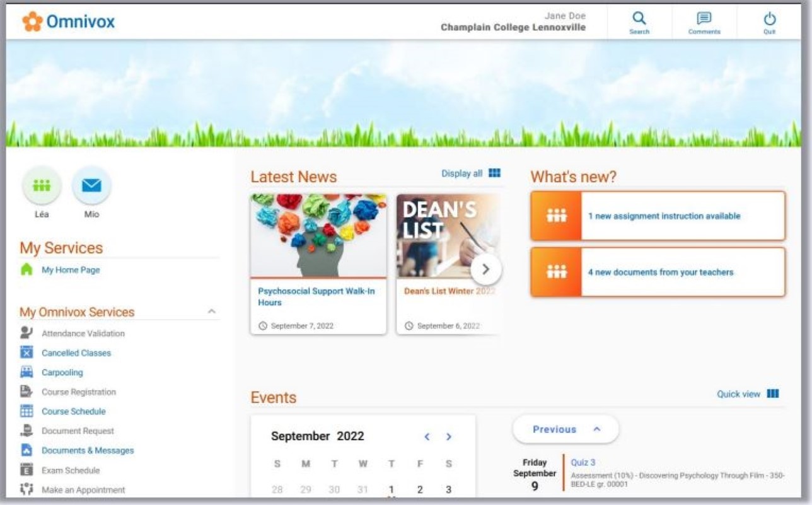This screenshot has width=812, height=505.
Task: Open Make an Appointment link
Action: 83,490
